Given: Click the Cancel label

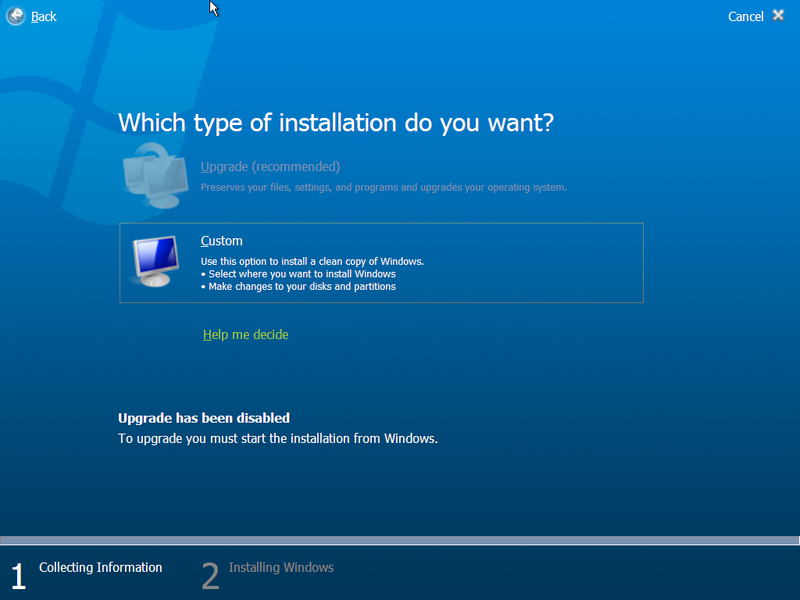Looking at the screenshot, I should pos(745,17).
